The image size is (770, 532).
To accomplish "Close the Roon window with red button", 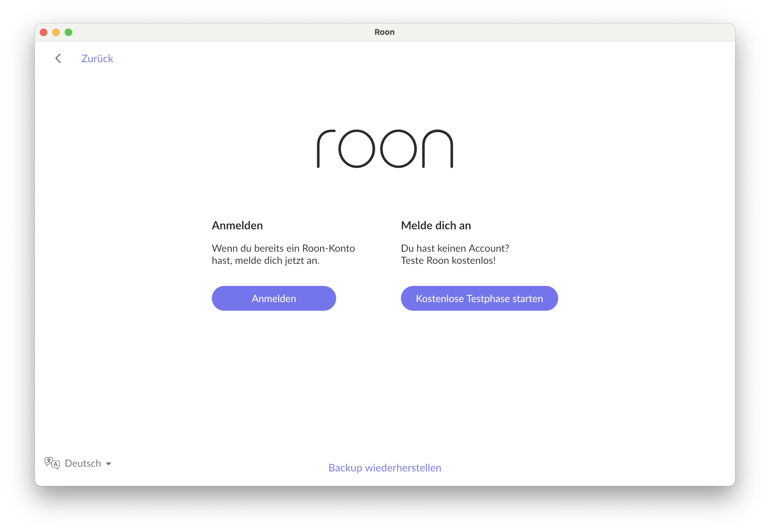I will tap(44, 32).
